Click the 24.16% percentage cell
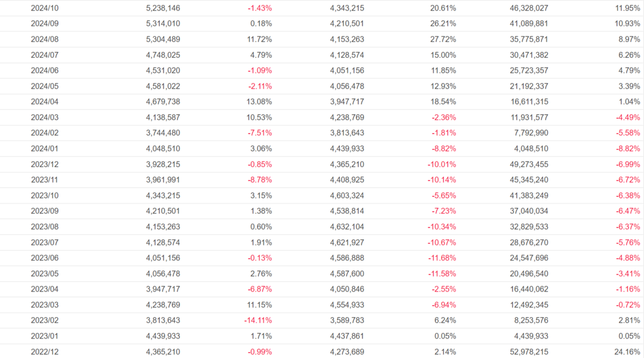644x358 pixels. coord(628,352)
